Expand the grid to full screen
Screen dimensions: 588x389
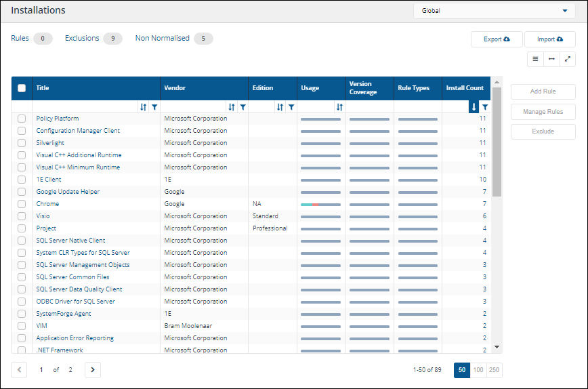tap(568, 59)
